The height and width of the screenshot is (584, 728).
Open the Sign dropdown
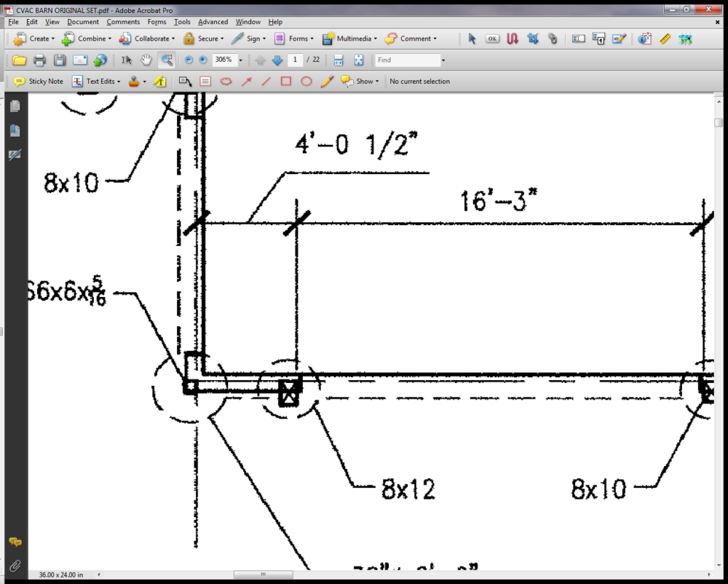point(248,38)
